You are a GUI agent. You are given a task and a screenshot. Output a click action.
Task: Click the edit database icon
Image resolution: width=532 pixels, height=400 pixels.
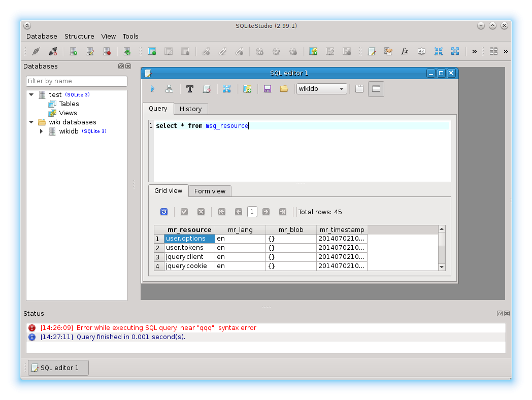click(90, 51)
